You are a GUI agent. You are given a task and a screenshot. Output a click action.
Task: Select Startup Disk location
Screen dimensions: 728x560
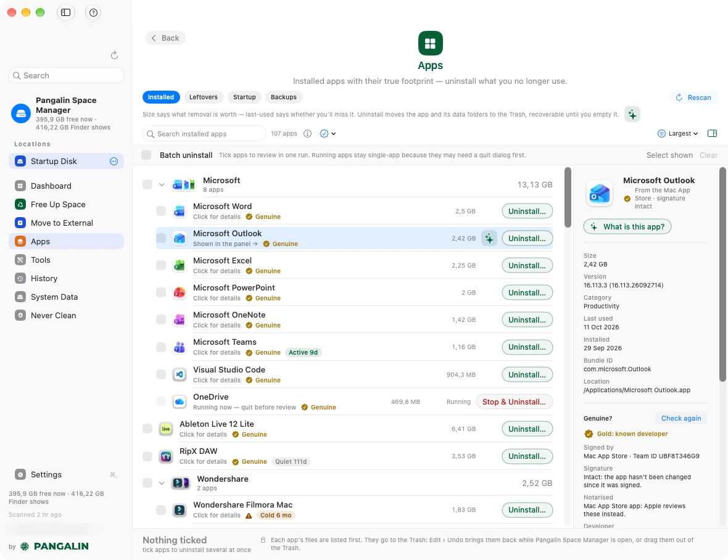pos(67,161)
